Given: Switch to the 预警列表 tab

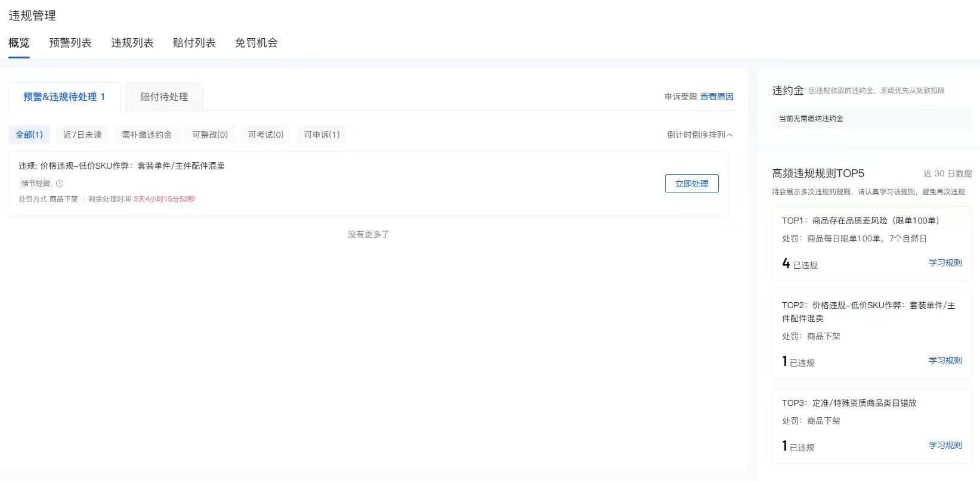Looking at the screenshot, I should pyautogui.click(x=70, y=43).
